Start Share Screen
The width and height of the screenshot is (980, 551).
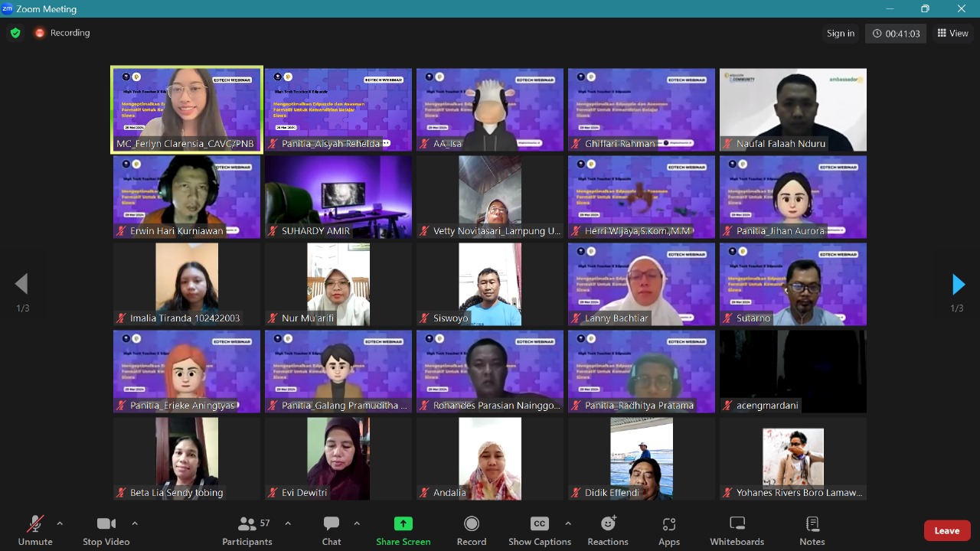click(403, 530)
